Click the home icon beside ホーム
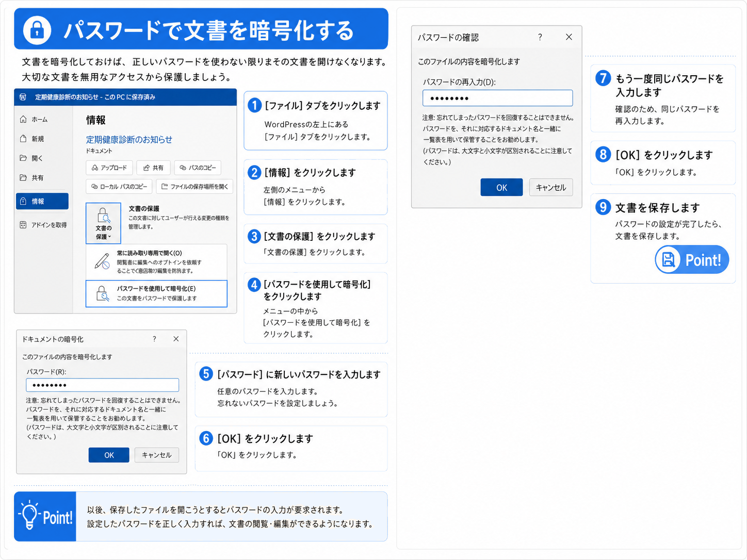This screenshot has height=560, width=747. [x=23, y=119]
